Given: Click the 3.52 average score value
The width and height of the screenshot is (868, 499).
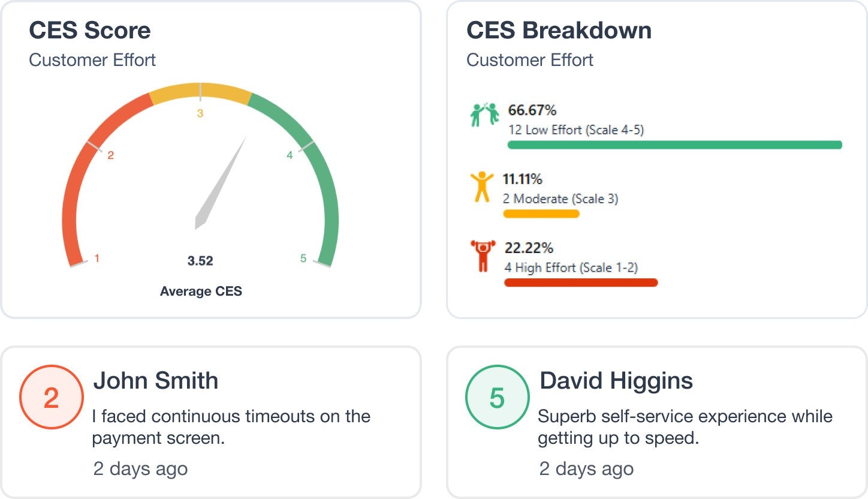Looking at the screenshot, I should (200, 261).
